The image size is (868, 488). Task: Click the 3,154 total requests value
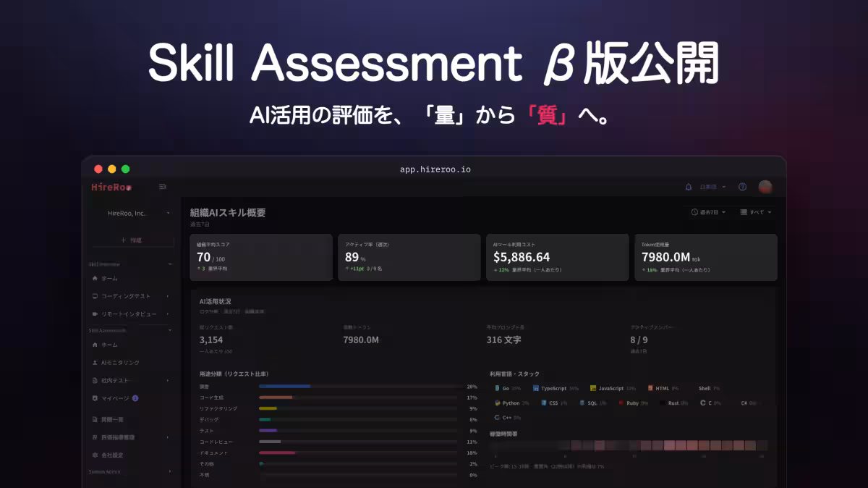coord(211,340)
